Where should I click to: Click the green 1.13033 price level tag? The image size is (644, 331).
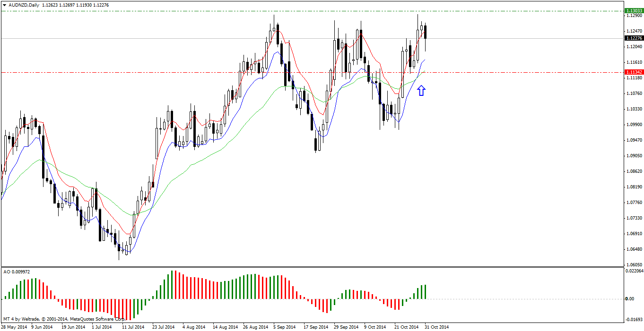[x=634, y=10]
